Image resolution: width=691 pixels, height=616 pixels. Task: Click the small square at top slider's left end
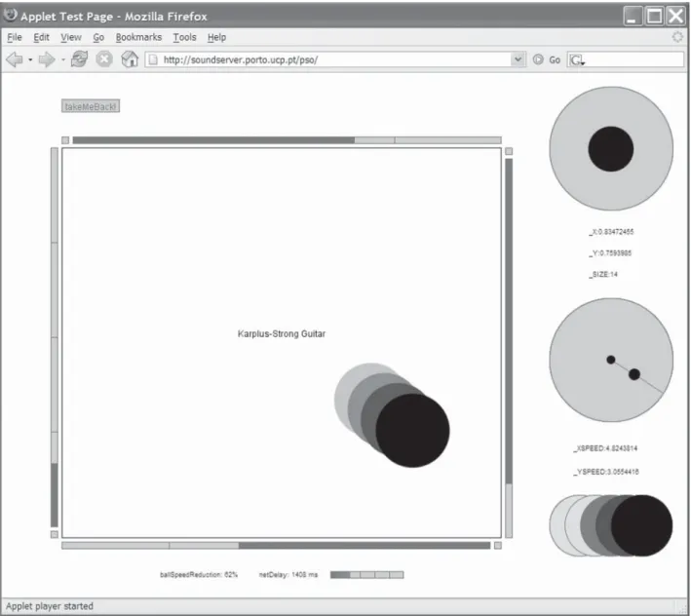click(65, 140)
